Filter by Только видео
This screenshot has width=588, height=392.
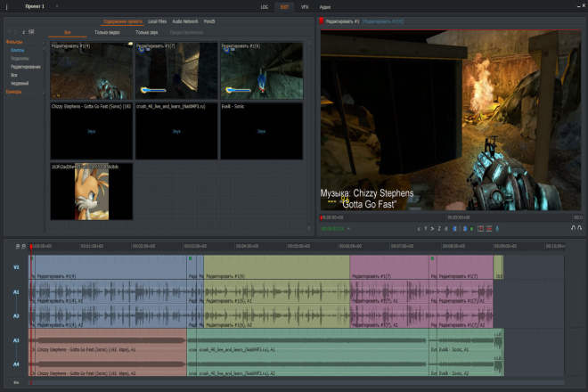click(x=107, y=32)
